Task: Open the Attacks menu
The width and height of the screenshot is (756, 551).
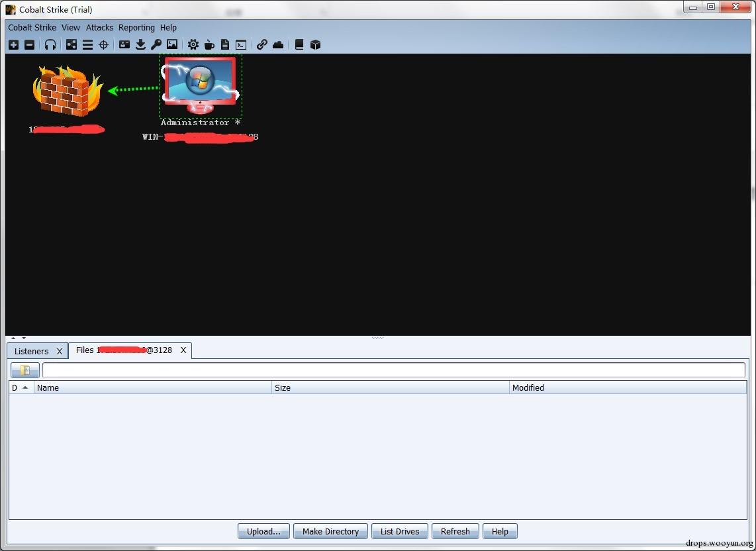Action: point(99,28)
